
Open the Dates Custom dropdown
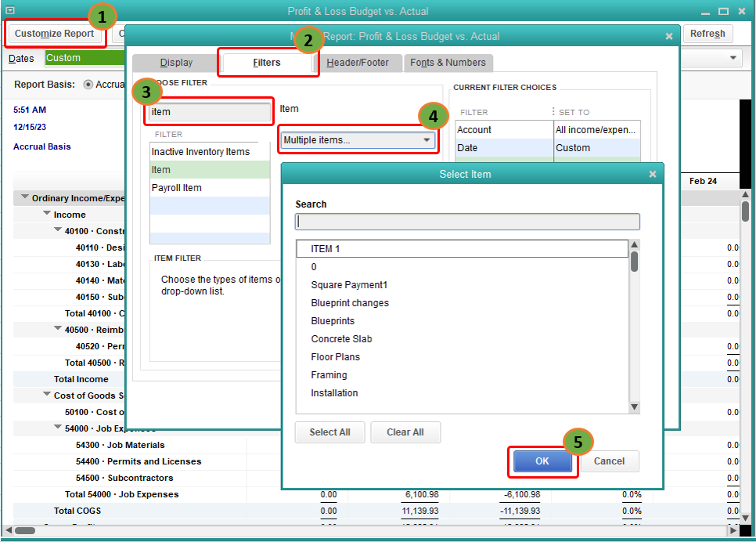(85, 58)
